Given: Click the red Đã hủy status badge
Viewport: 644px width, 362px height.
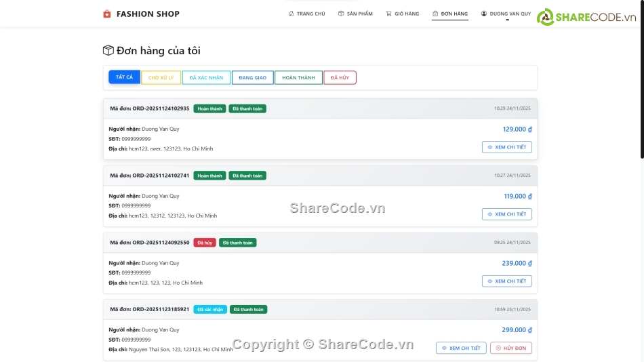Looking at the screenshot, I should 205,243.
